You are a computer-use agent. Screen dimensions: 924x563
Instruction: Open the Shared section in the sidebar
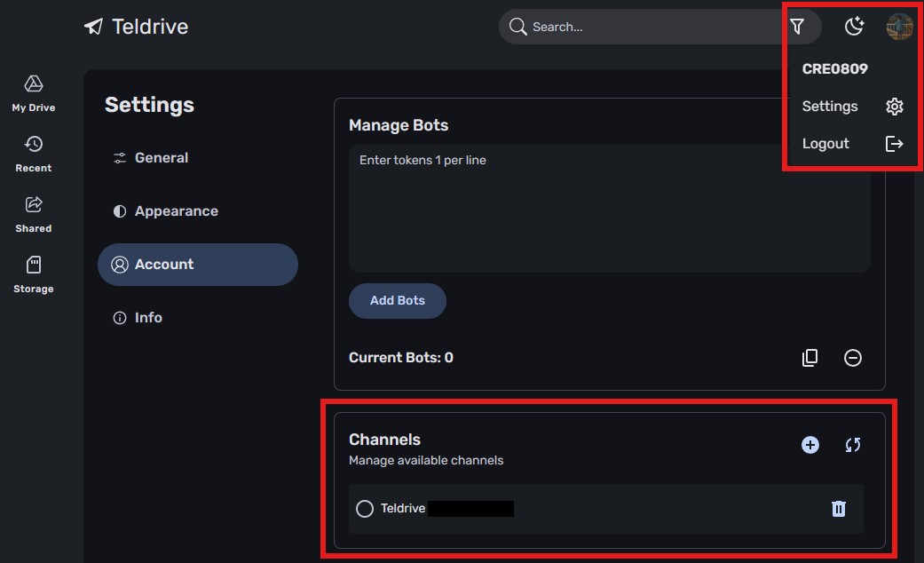point(33,212)
